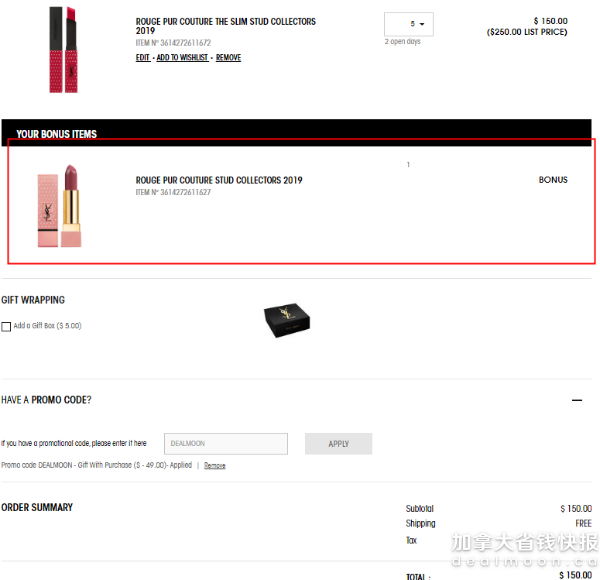Image resolution: width=600 pixels, height=580 pixels.
Task: Check the Add a Gift Box checkbox
Action: [6, 326]
